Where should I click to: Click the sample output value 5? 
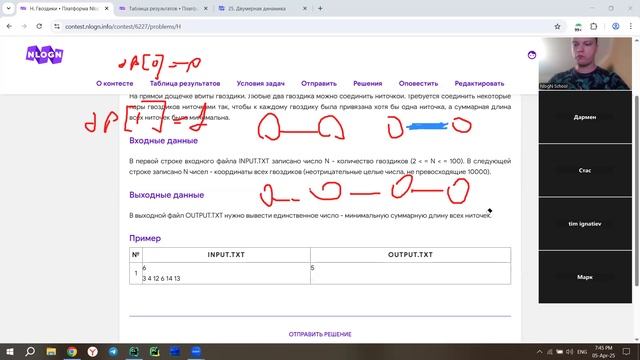pyautogui.click(x=312, y=268)
